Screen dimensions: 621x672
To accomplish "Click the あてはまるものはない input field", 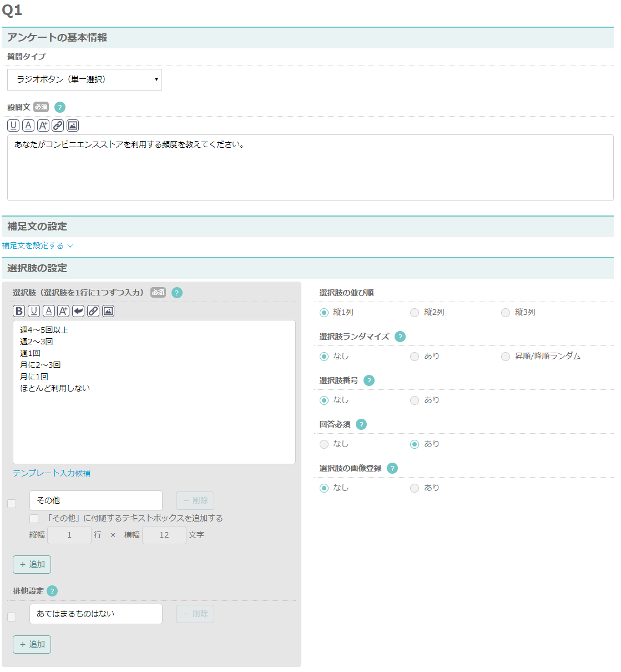I will coord(95,614).
